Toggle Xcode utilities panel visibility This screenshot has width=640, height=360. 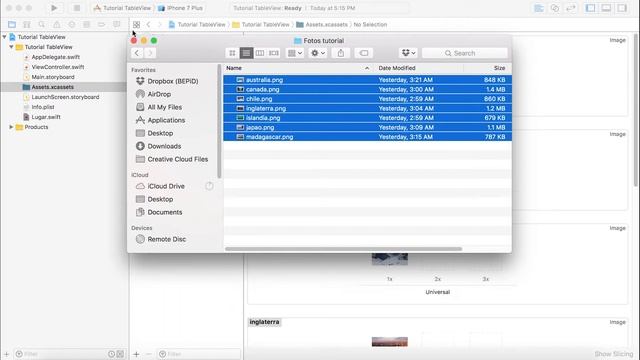[622, 8]
